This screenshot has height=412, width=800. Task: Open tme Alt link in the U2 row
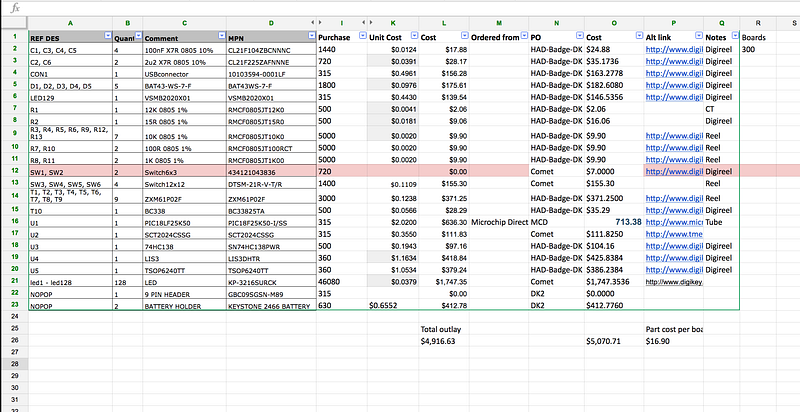click(x=674, y=234)
